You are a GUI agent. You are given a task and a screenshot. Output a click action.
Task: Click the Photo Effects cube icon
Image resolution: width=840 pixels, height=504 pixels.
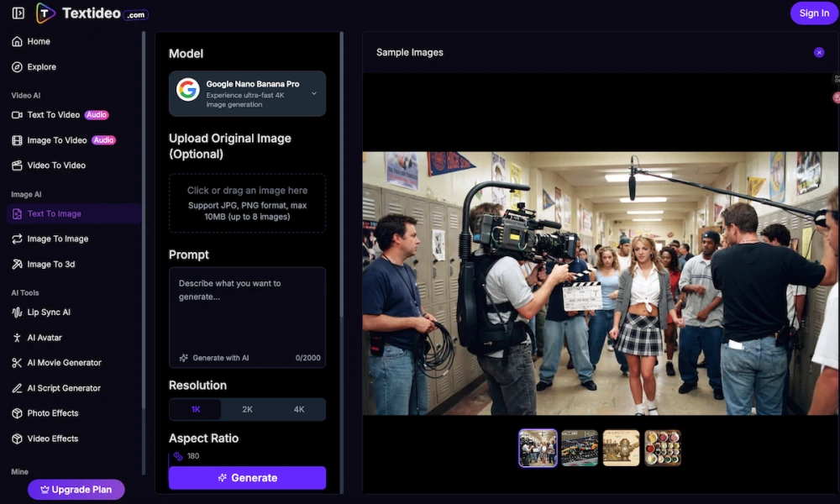pos(17,413)
